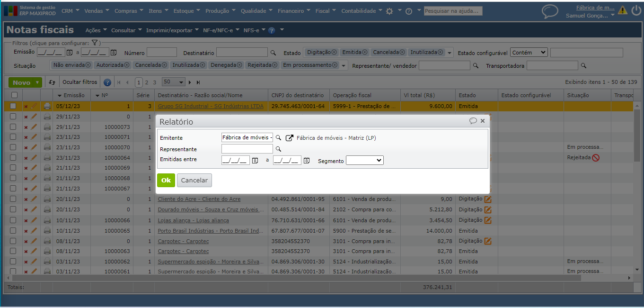This screenshot has height=308, width=644.
Task: Check row checkbox for invoice 10000062
Action: click(13, 262)
